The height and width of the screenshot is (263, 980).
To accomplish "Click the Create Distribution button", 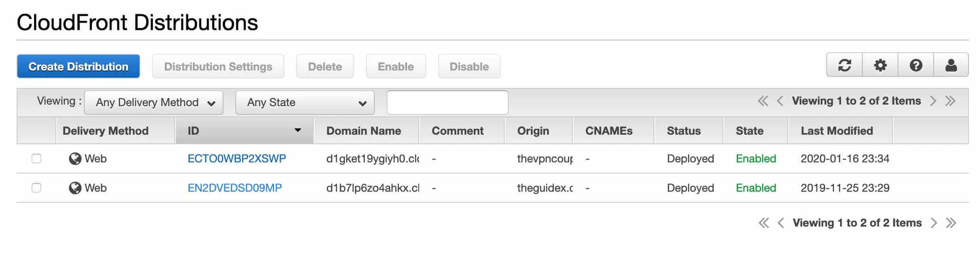I will coord(78,66).
